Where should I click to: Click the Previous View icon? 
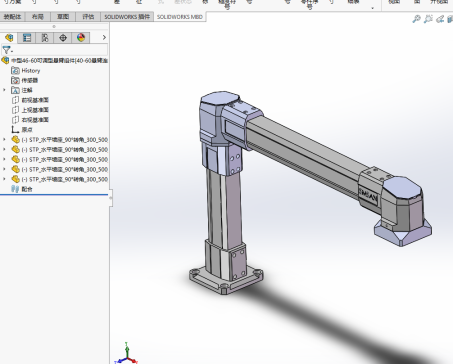(440, 20)
